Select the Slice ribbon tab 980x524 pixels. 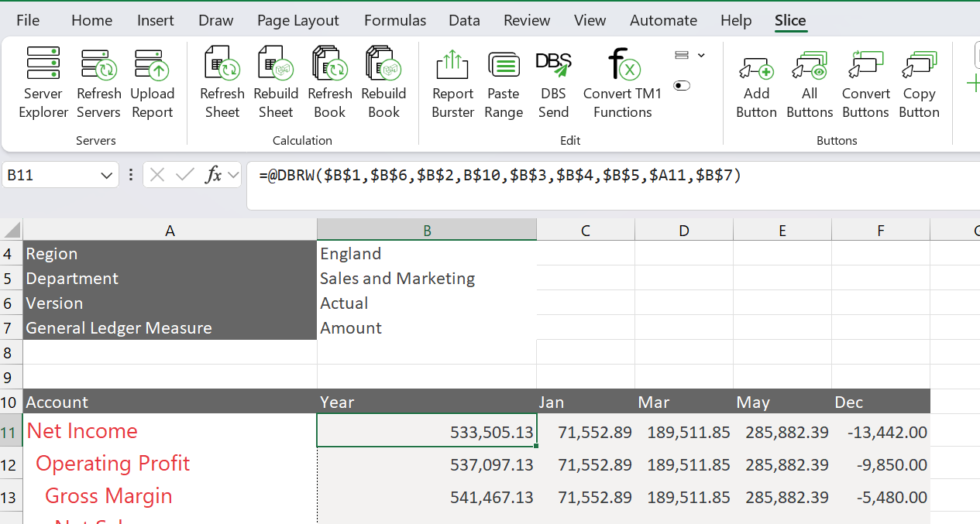(x=790, y=20)
